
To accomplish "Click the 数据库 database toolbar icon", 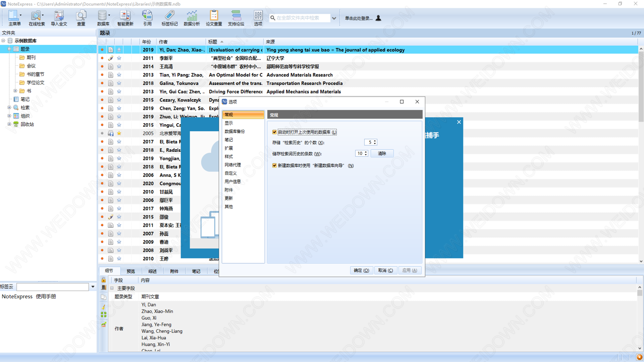I will click(x=103, y=18).
